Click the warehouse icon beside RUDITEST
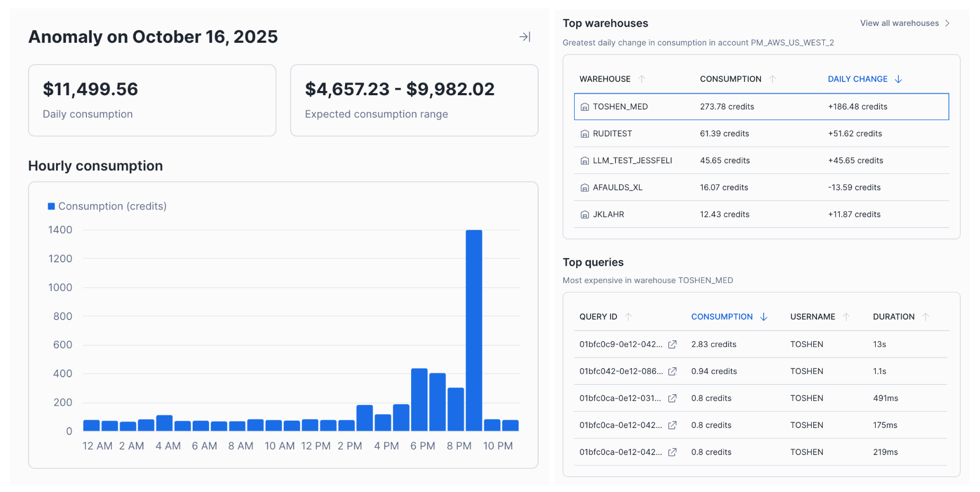The image size is (980, 492). pos(584,133)
